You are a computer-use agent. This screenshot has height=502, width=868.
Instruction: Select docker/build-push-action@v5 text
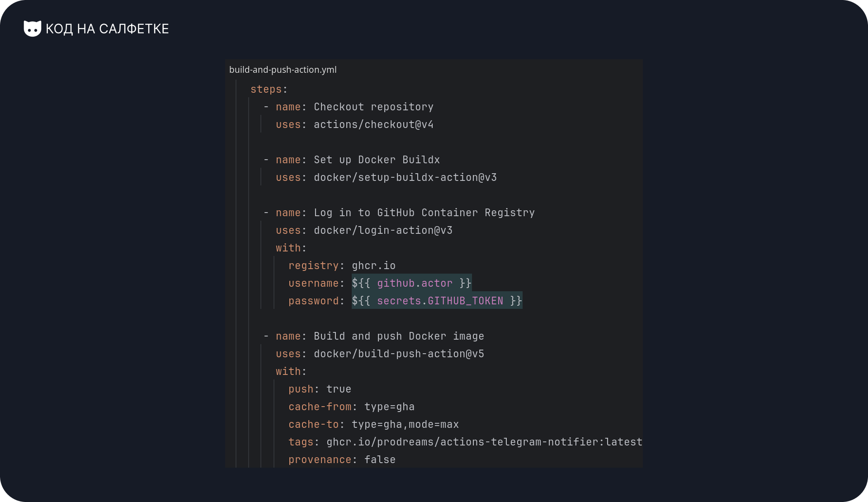399,354
